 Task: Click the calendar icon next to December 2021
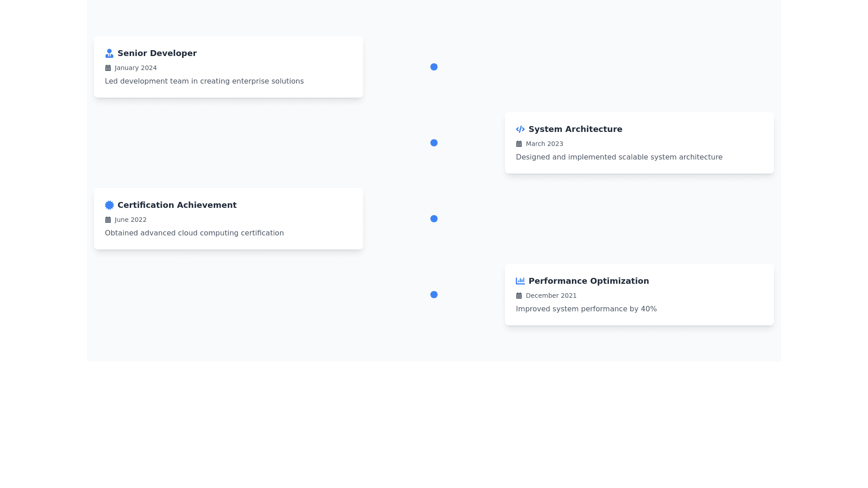coord(519,296)
